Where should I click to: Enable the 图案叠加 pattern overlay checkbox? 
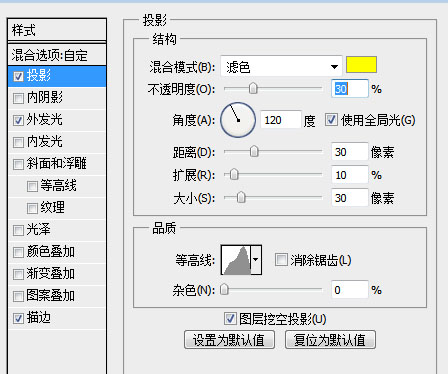[18, 296]
